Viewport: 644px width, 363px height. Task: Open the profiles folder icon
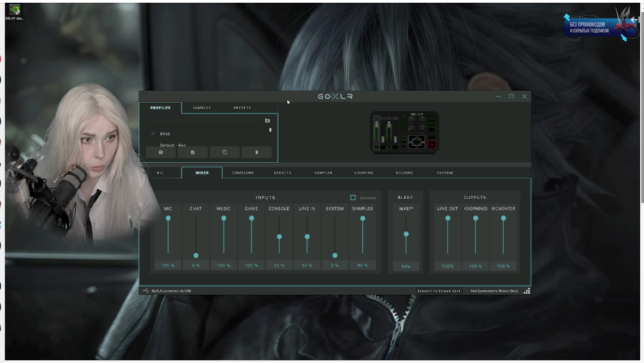click(267, 121)
